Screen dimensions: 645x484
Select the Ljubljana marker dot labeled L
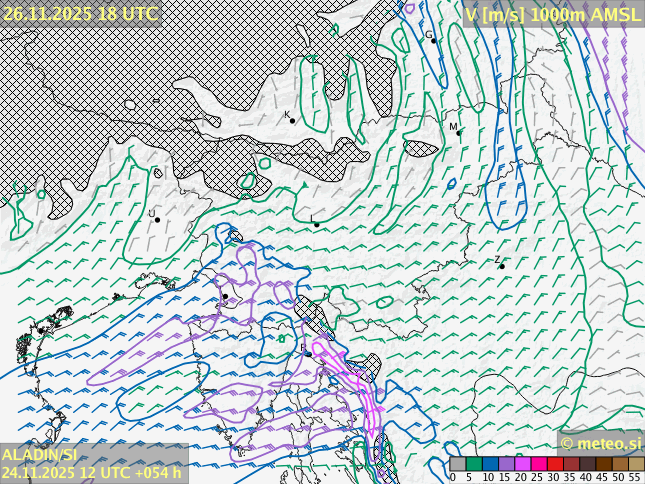click(x=317, y=224)
